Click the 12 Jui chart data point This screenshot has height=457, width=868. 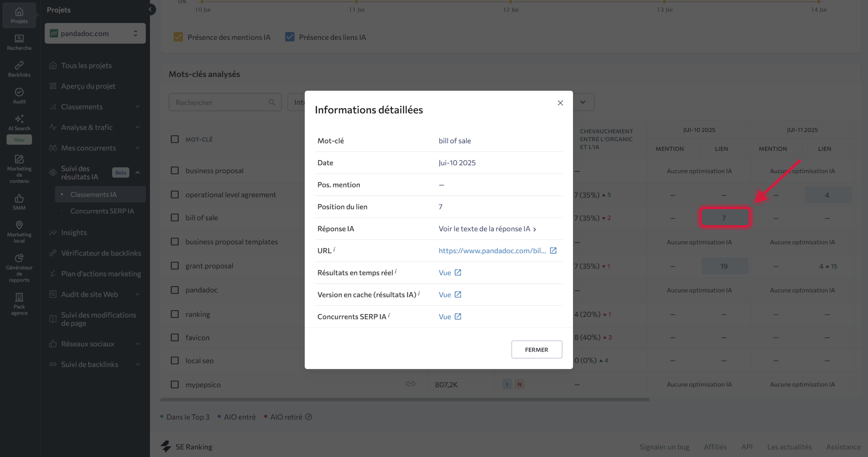pyautogui.click(x=511, y=2)
